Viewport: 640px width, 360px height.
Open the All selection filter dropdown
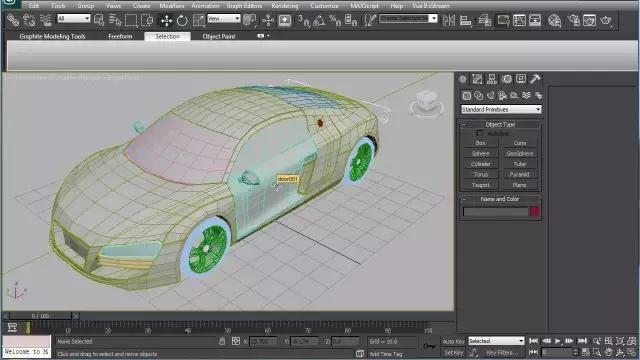73,18
